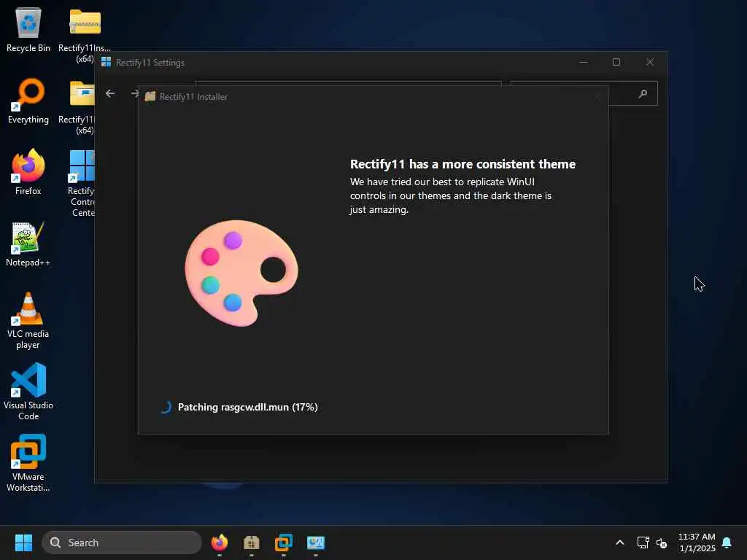
Task: Maximize the Rectify11 Settings window
Action: pos(616,63)
